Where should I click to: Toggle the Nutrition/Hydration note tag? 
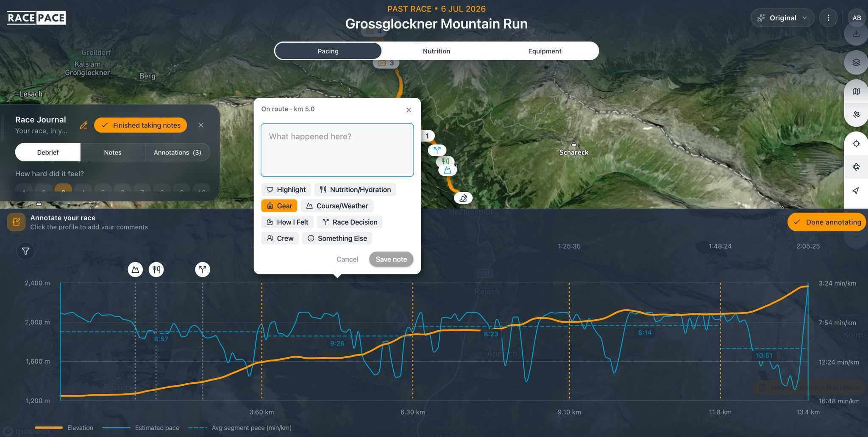[355, 190]
